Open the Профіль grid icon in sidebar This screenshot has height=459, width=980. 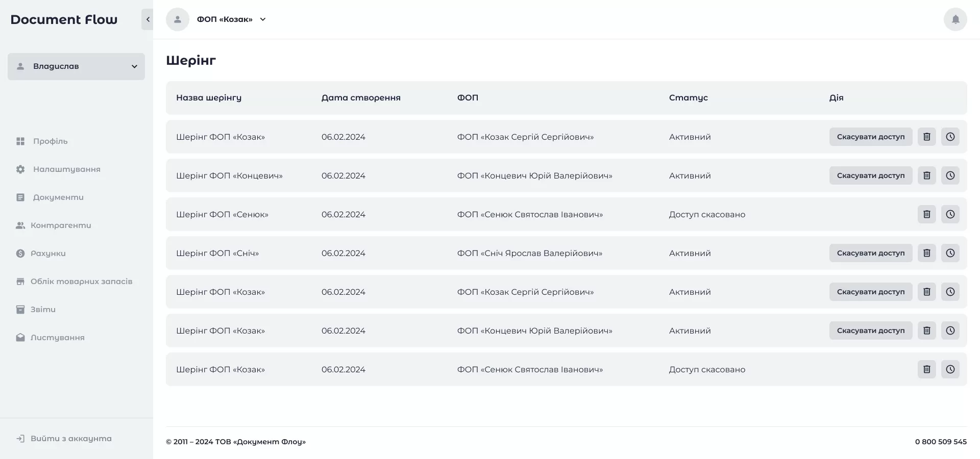[x=20, y=141]
